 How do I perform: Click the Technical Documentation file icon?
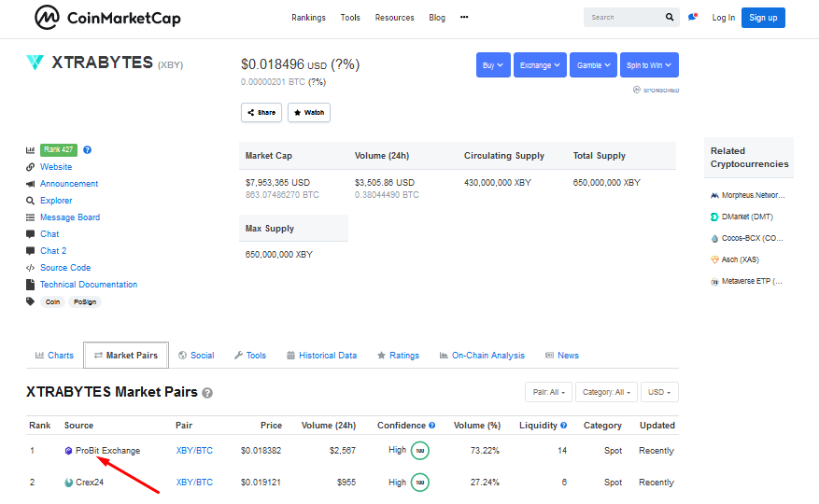point(30,285)
